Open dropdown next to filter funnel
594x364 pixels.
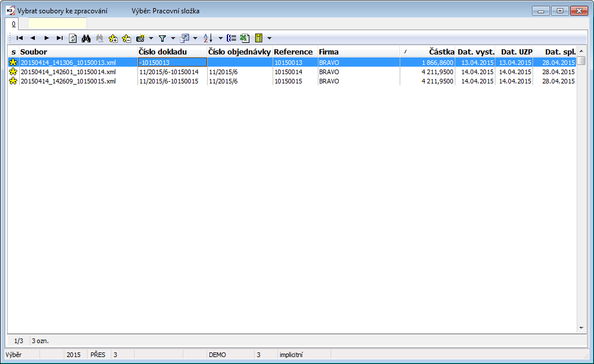[x=173, y=38]
